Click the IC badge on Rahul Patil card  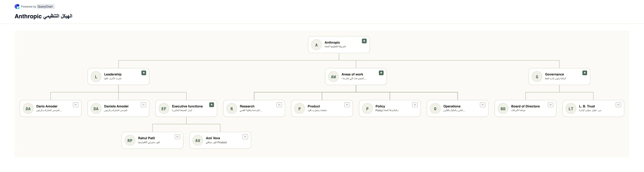point(177,137)
